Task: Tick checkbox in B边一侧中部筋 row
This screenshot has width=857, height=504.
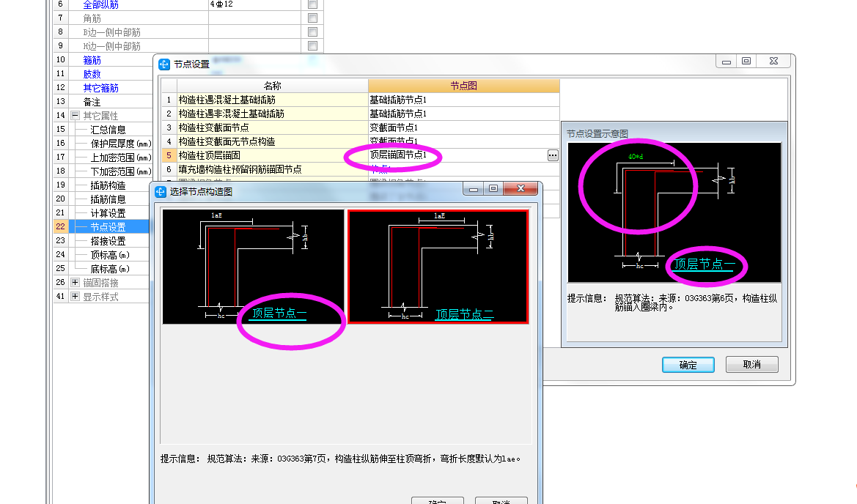Action: pyautogui.click(x=312, y=32)
